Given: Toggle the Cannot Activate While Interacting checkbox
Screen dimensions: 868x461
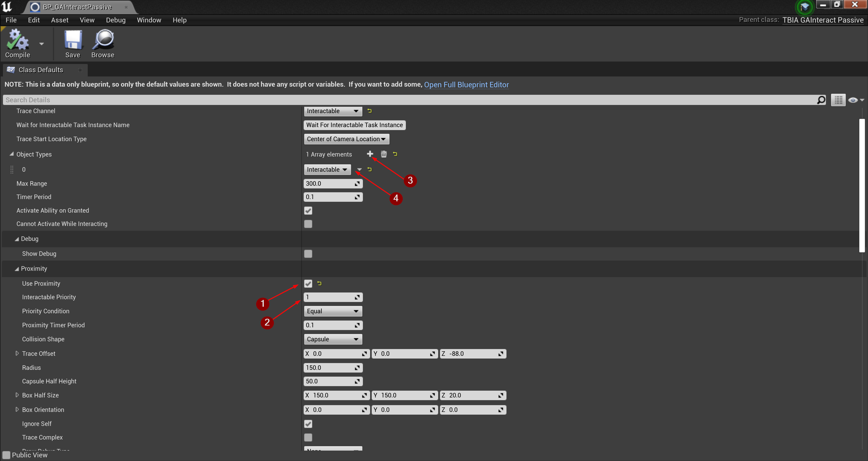Looking at the screenshot, I should point(308,224).
